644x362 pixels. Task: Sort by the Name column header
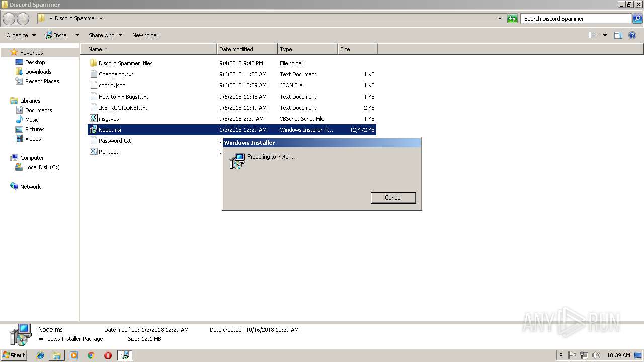[x=149, y=49]
